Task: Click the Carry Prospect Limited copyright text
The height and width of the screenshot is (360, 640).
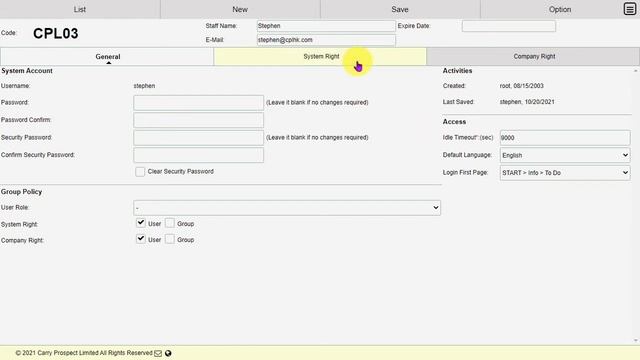Action: coord(84,353)
